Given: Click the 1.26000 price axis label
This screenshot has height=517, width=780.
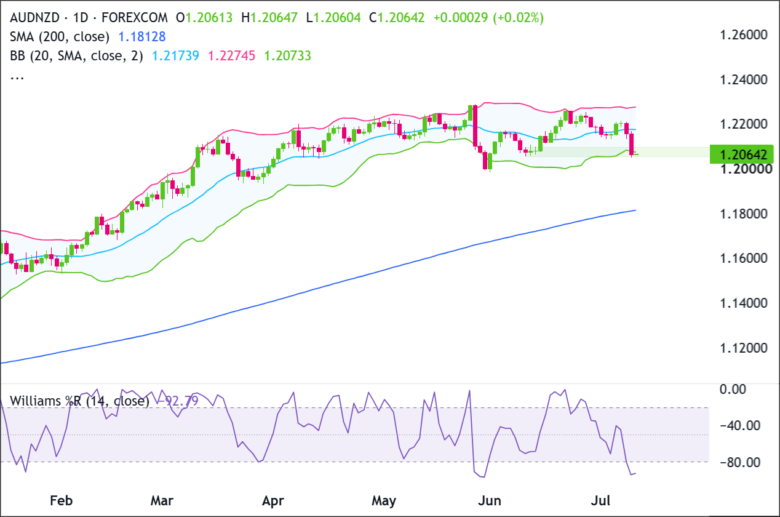Looking at the screenshot, I should pos(744,35).
